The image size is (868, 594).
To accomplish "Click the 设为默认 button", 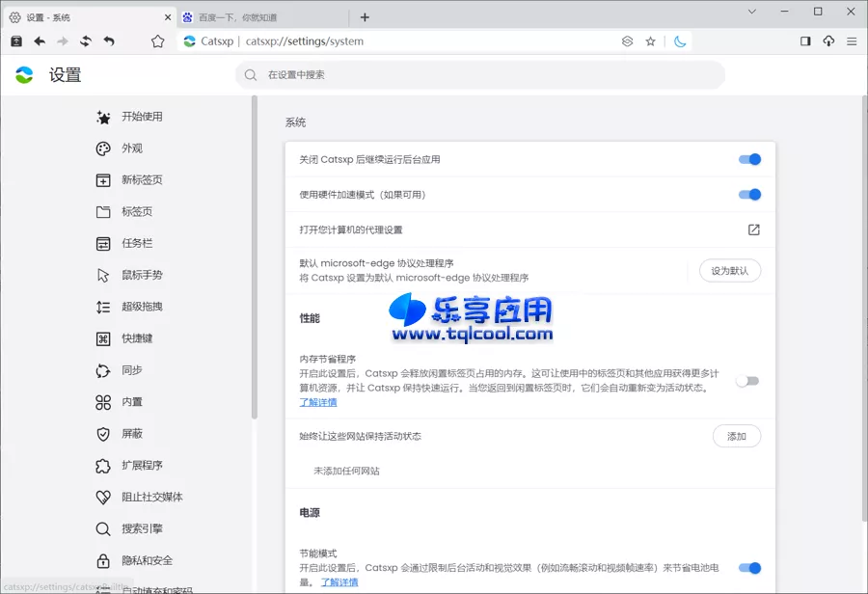I will coord(729,271).
